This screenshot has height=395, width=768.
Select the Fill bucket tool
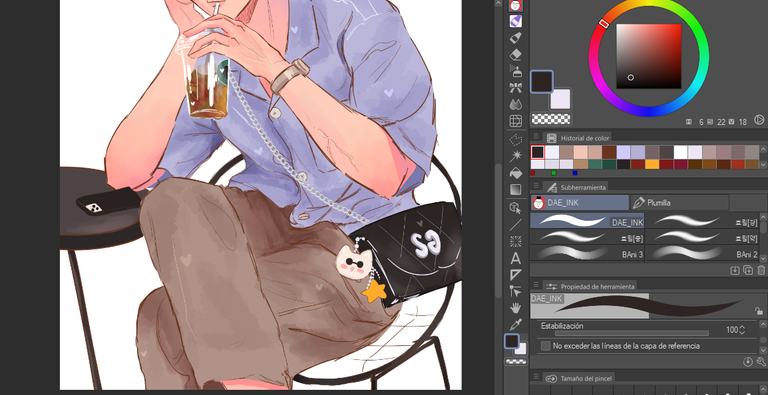pyautogui.click(x=515, y=173)
